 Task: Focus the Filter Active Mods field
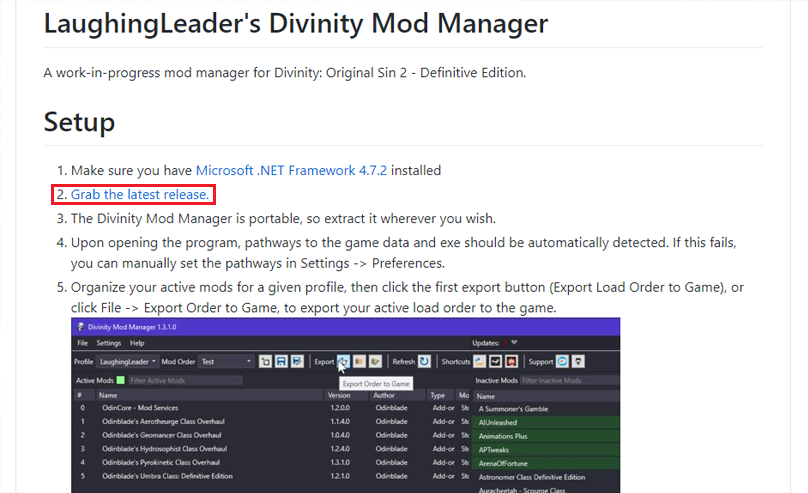[x=184, y=380]
